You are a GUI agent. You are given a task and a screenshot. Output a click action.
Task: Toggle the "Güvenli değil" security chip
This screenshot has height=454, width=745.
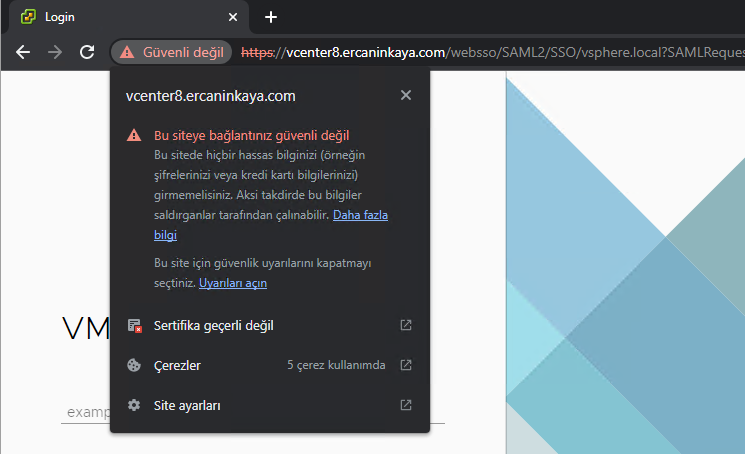172,52
